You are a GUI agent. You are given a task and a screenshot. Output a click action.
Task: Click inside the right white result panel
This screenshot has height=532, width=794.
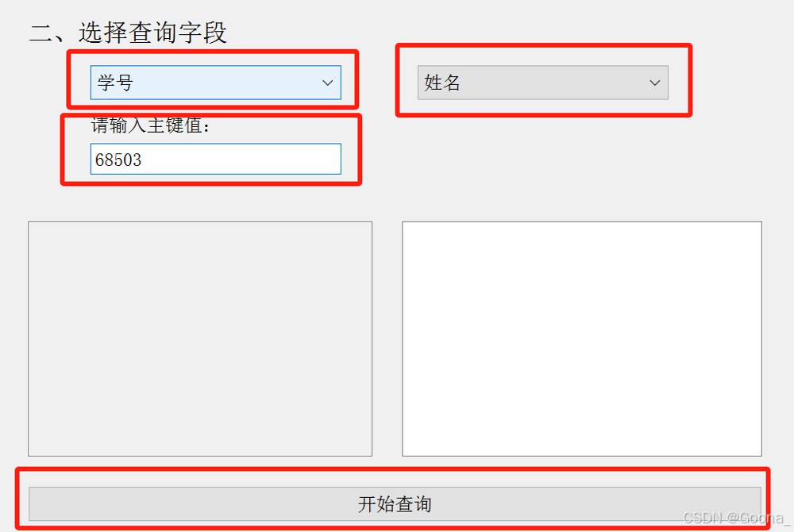(582, 338)
